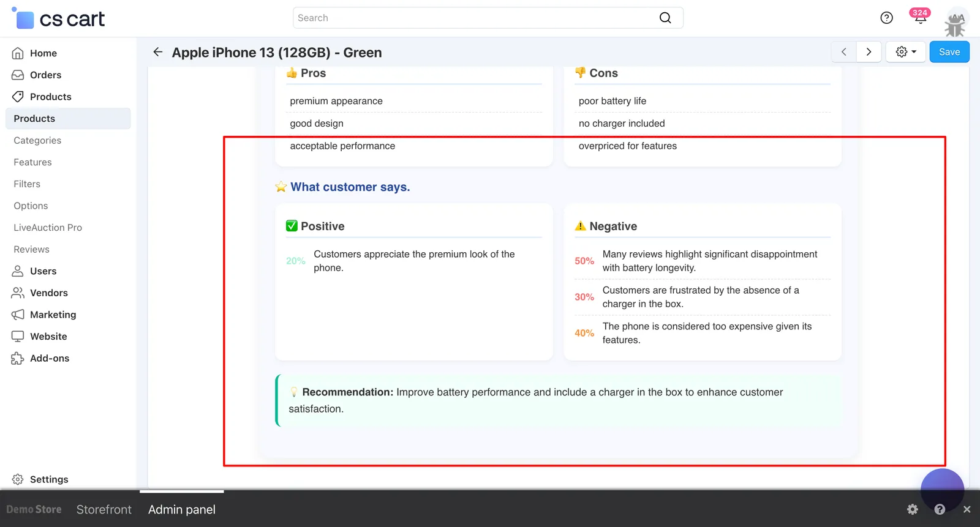The width and height of the screenshot is (980, 527).
Task: Open the Categories submenu item
Action: (x=37, y=141)
